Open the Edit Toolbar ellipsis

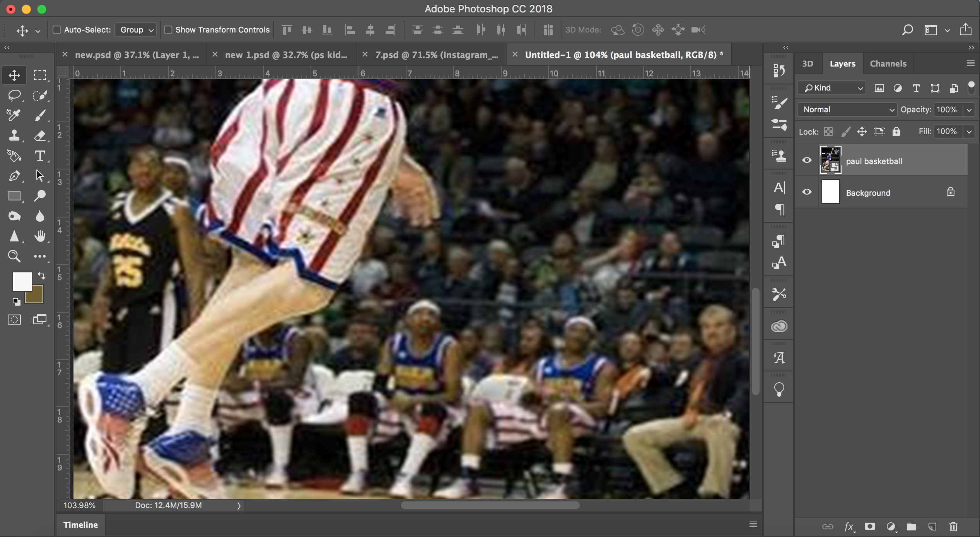pyautogui.click(x=40, y=256)
